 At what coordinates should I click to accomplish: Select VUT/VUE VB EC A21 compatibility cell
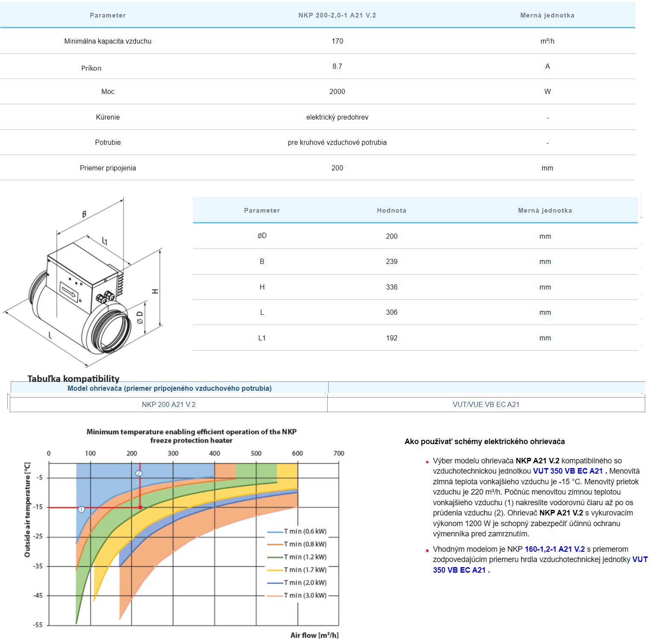pyautogui.click(x=486, y=404)
